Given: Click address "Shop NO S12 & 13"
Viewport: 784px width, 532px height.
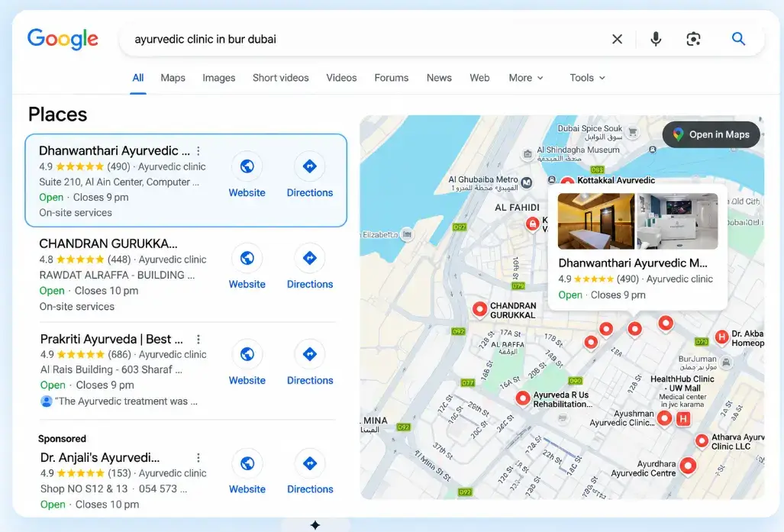Looking at the screenshot, I should pos(84,488).
